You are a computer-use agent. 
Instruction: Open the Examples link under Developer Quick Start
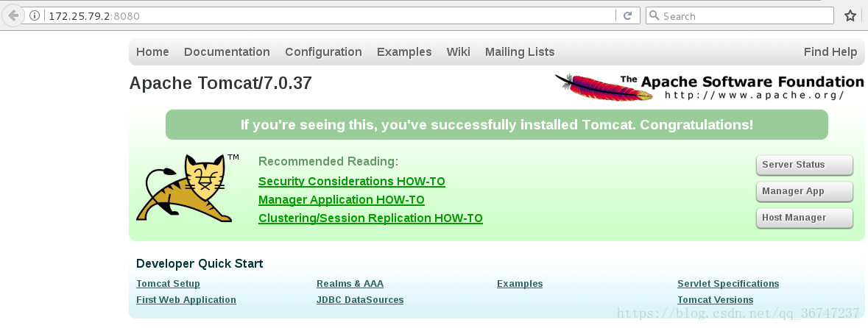(x=520, y=284)
